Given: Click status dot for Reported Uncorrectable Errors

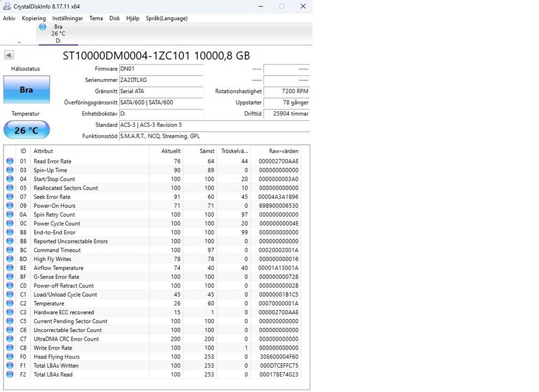Looking at the screenshot, I should 10,241.
